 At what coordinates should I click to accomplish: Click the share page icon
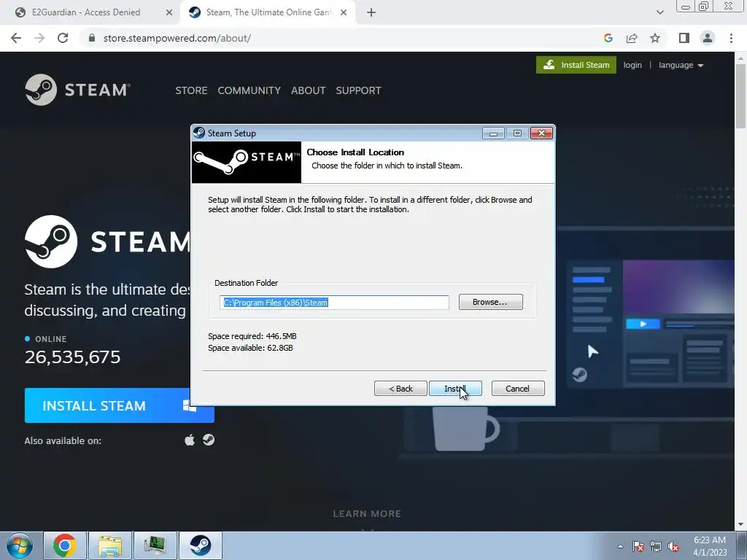(632, 38)
